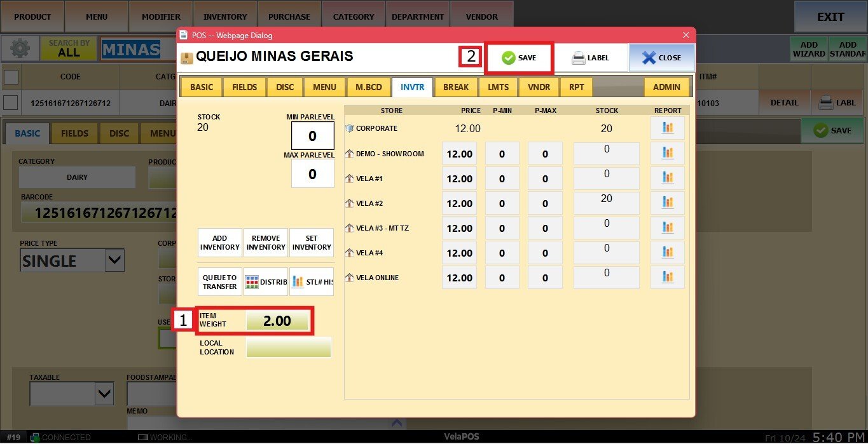
Task: Click the VELA ONLINE report chart icon
Action: coord(667,278)
